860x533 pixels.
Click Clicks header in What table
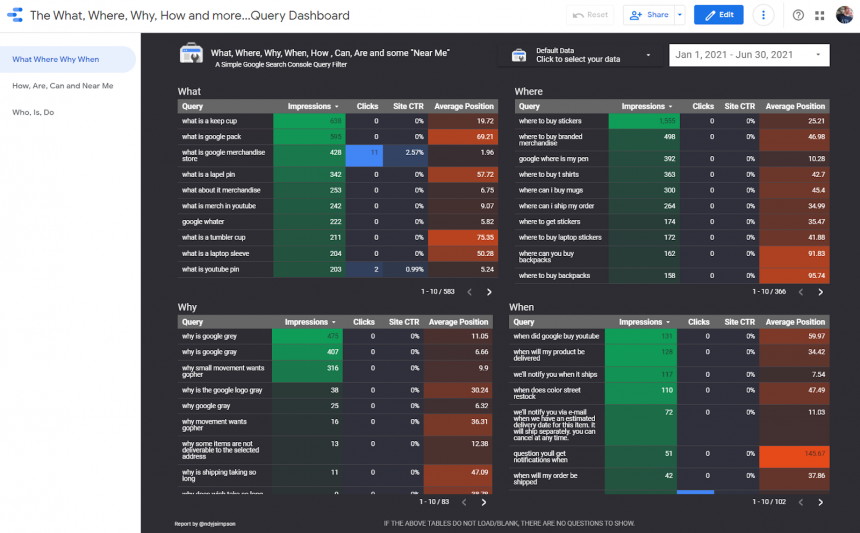point(367,106)
